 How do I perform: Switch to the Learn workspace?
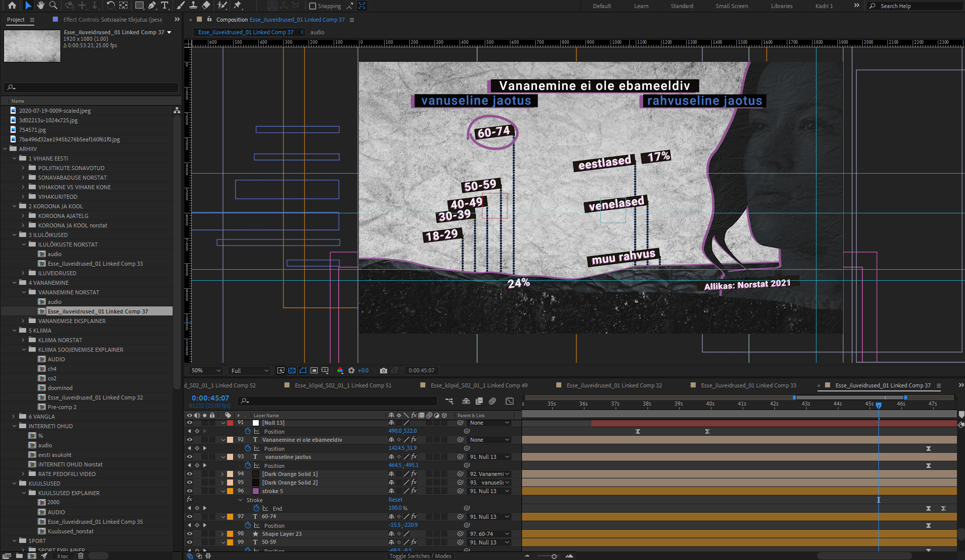pos(641,6)
